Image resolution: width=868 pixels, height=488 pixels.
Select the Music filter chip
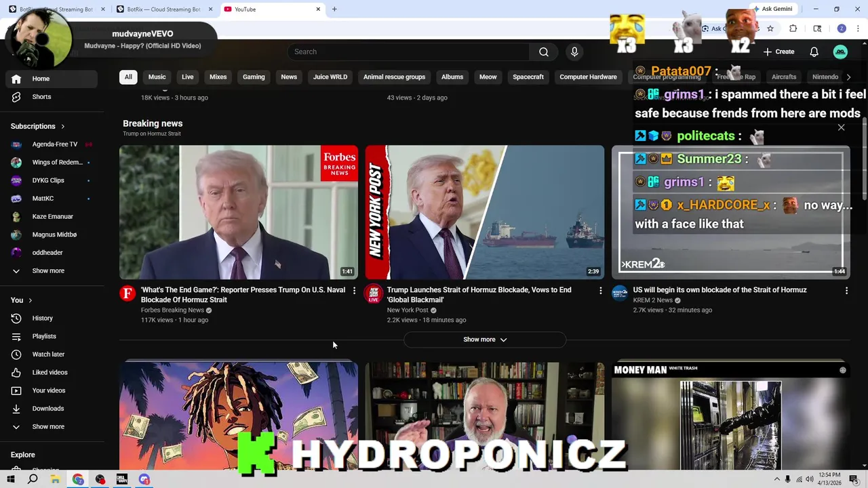157,77
